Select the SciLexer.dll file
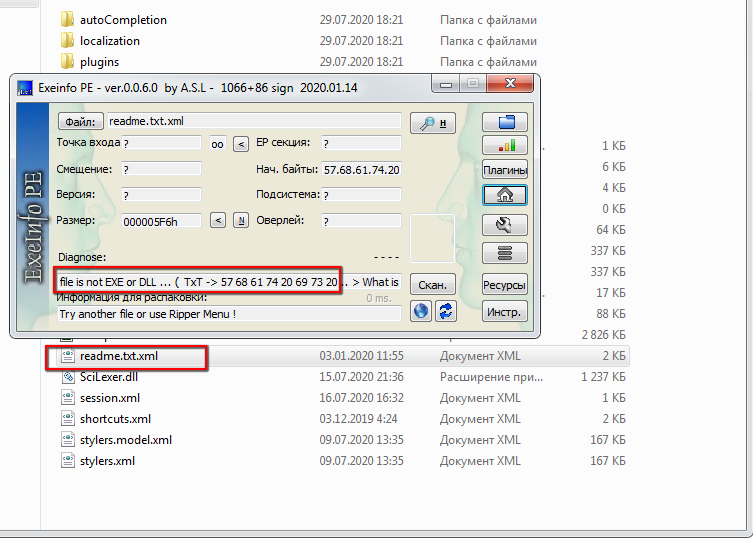This screenshot has height=538, width=753. (x=109, y=377)
